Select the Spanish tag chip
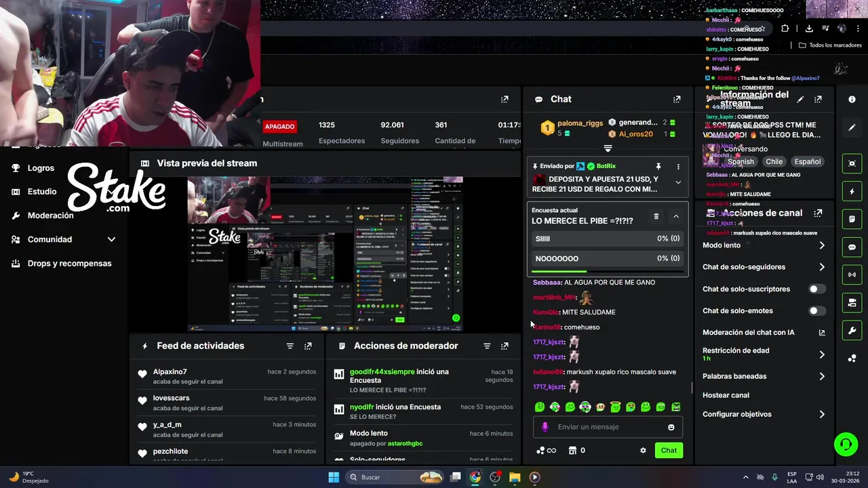 [741, 161]
